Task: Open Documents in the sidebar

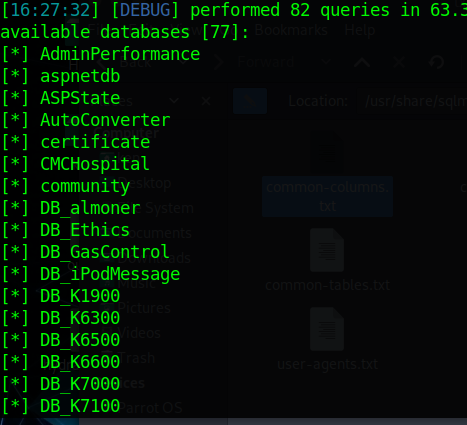Action: pyautogui.click(x=155, y=233)
